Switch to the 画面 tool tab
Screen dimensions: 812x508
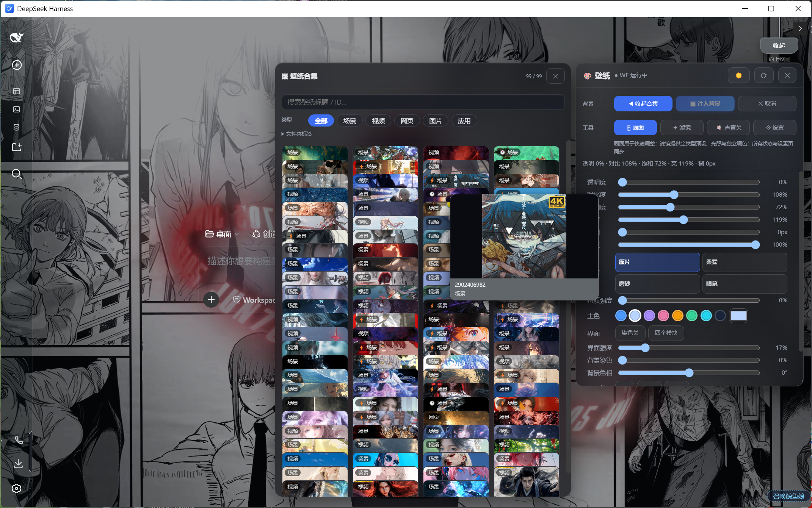tap(635, 128)
